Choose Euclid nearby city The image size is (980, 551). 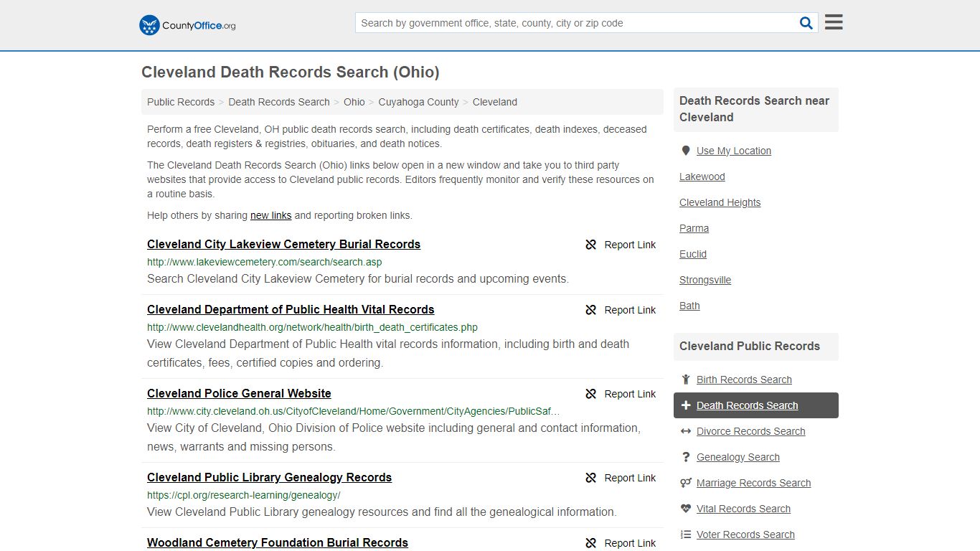(x=693, y=254)
